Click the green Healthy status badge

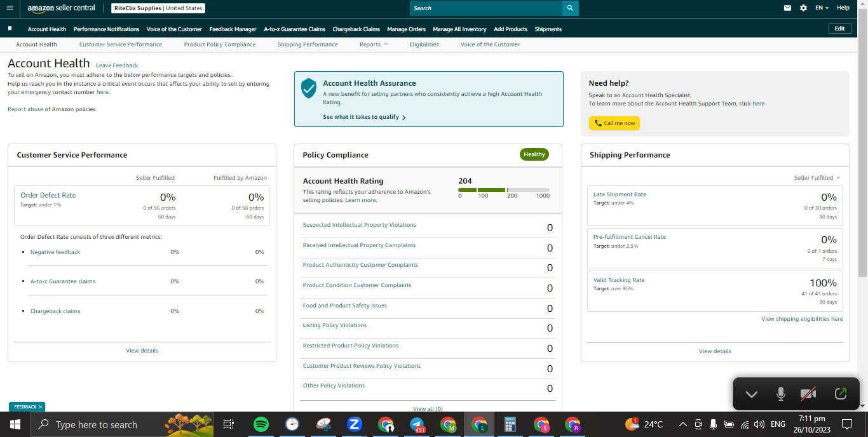click(x=534, y=154)
